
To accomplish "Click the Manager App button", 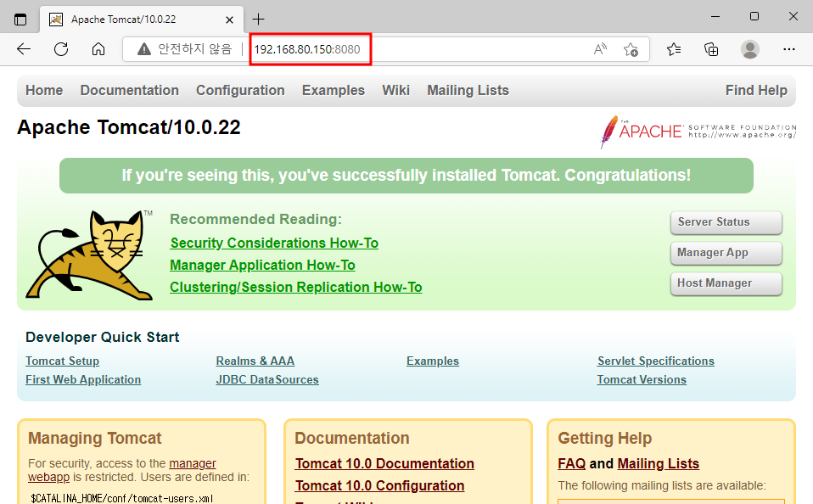I will (726, 253).
